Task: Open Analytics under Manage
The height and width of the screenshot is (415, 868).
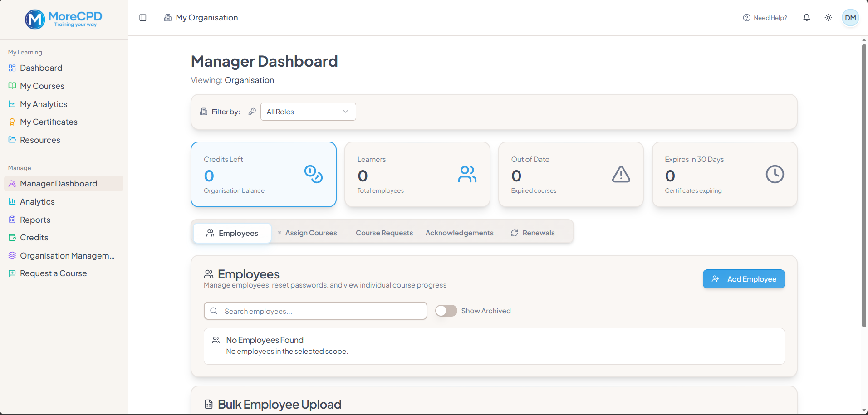Action: pos(64,202)
